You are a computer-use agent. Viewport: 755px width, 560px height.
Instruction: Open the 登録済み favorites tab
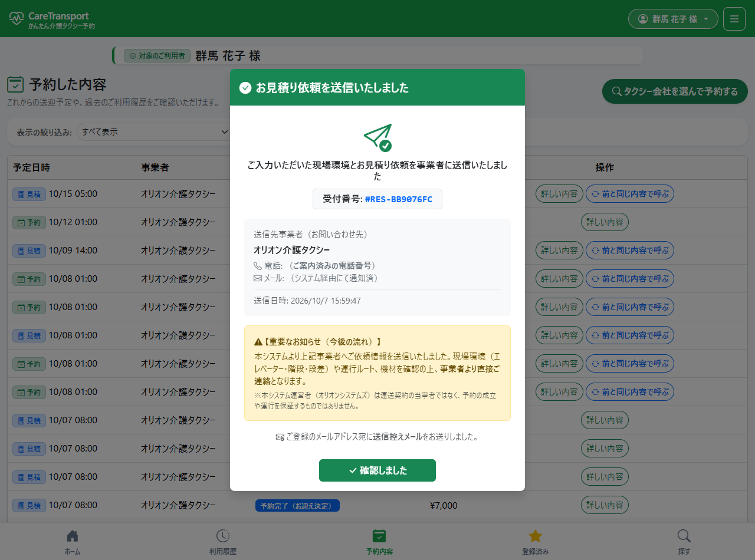535,542
